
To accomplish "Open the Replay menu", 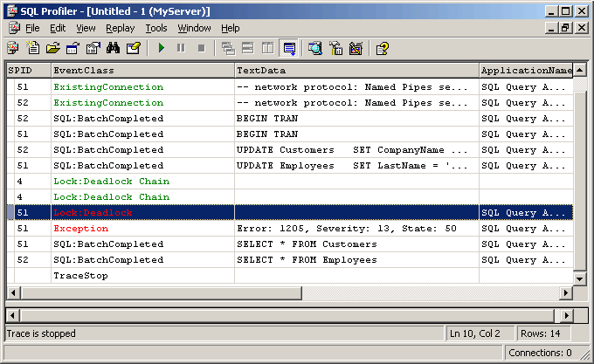I will pos(120,29).
